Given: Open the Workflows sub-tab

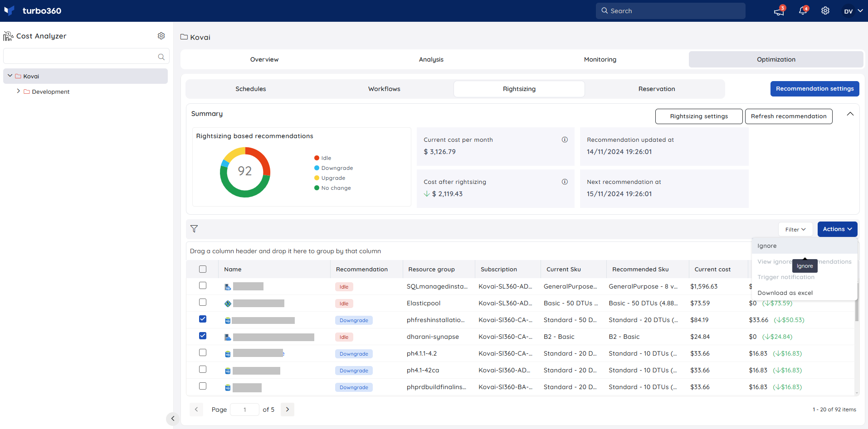Looking at the screenshot, I should coord(384,89).
